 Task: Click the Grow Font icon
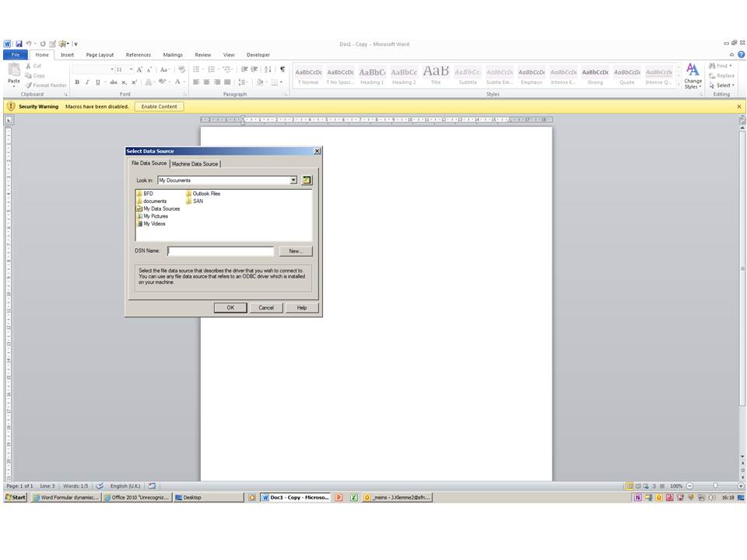tap(139, 69)
